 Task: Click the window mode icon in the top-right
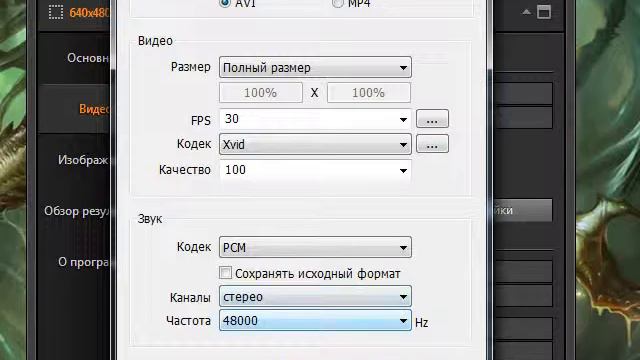click(544, 12)
